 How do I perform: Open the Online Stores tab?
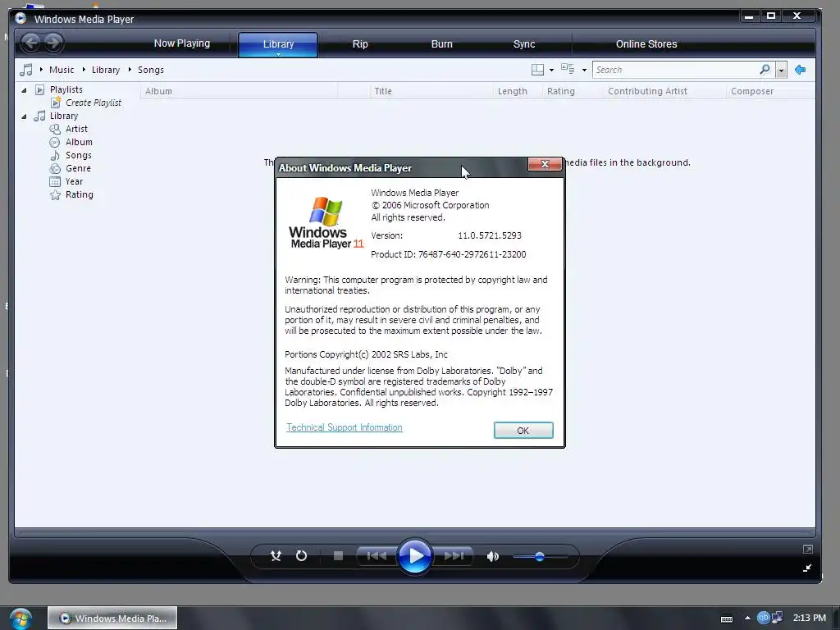coord(646,44)
